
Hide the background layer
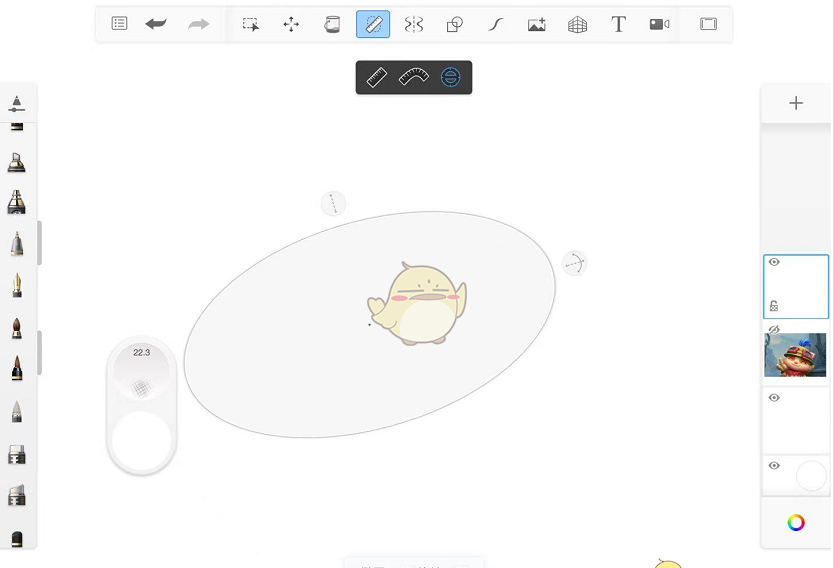click(x=774, y=466)
